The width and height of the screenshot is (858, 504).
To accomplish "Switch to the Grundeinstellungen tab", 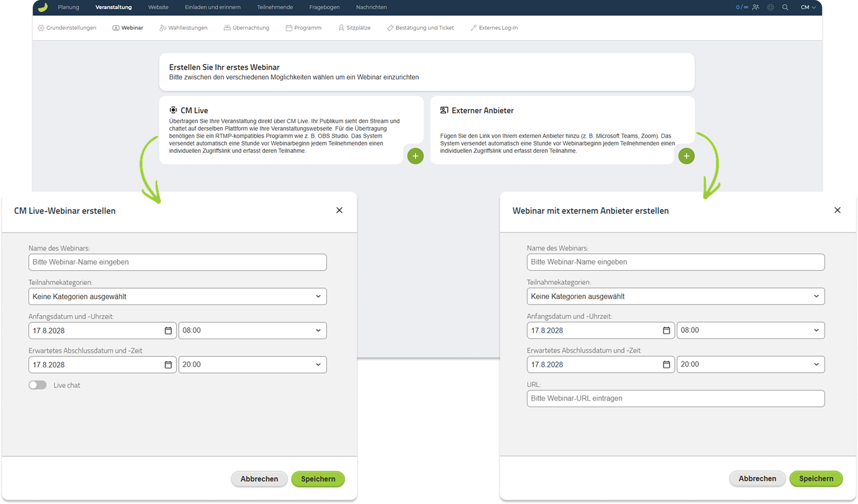I will [x=67, y=28].
